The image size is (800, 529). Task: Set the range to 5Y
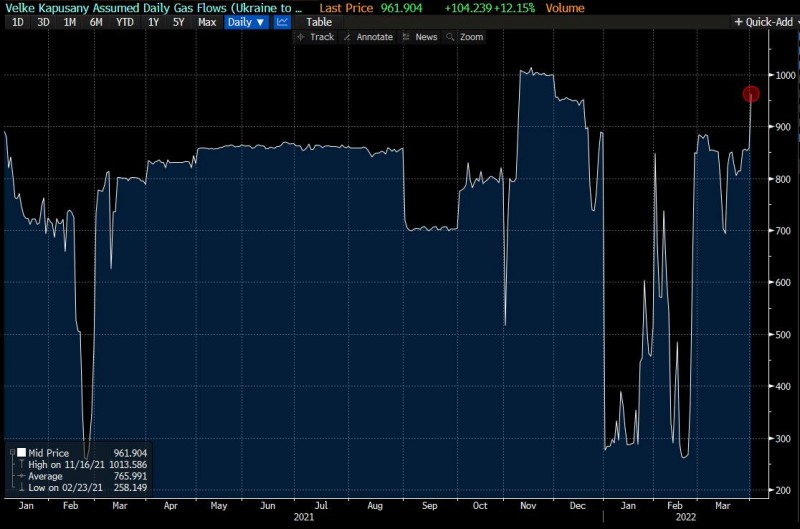click(178, 22)
